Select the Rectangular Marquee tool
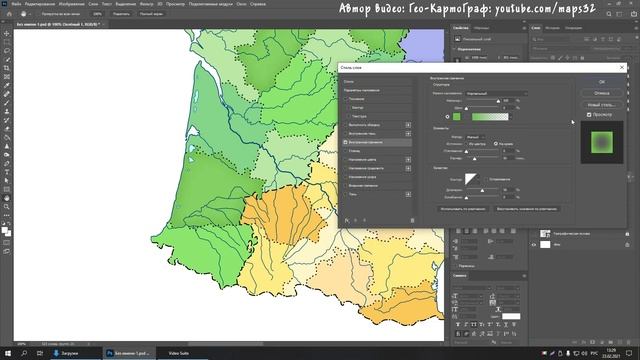Viewport: 640px width, 360px height. click(7, 42)
